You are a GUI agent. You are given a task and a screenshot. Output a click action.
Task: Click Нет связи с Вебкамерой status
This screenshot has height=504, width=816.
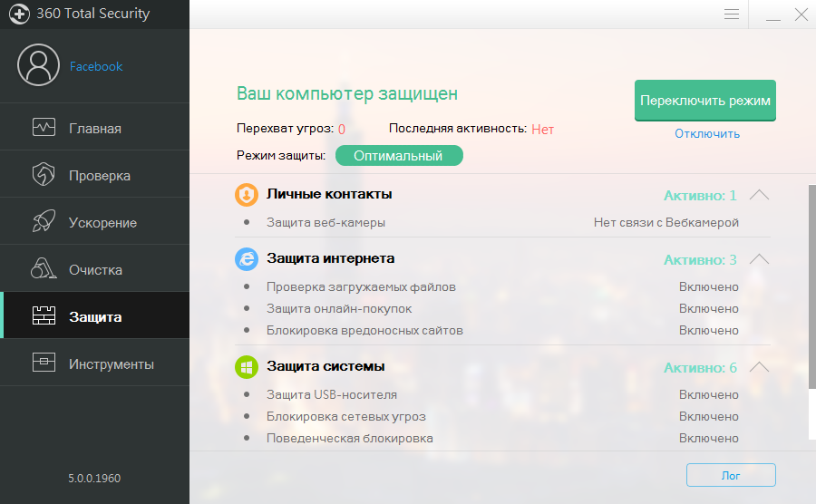click(666, 223)
